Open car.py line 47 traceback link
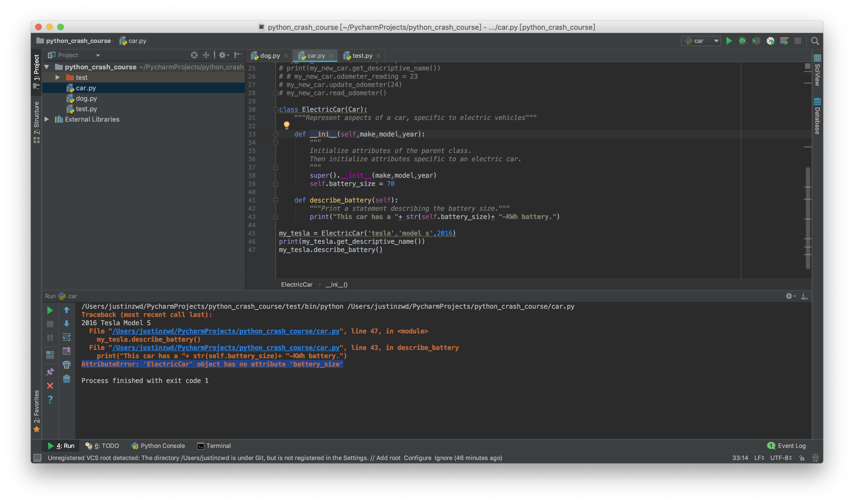Screen dimensions: 854x504 (x=226, y=331)
